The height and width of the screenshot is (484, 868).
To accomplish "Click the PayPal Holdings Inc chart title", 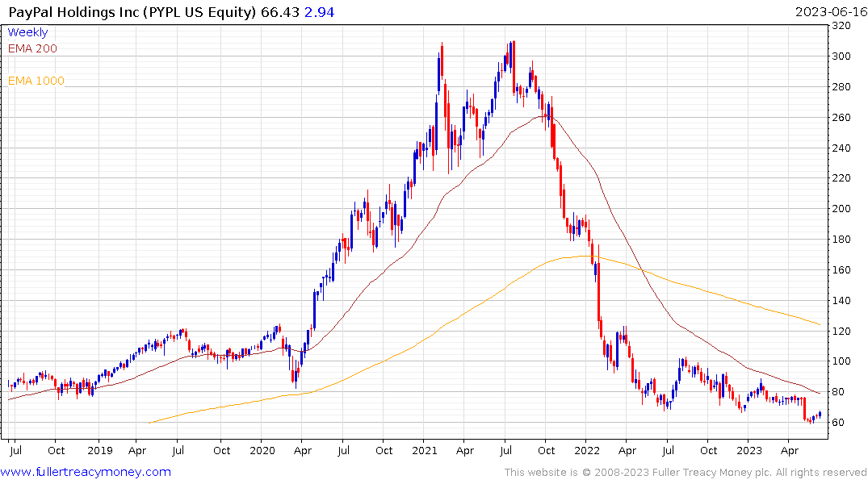I will [x=132, y=12].
